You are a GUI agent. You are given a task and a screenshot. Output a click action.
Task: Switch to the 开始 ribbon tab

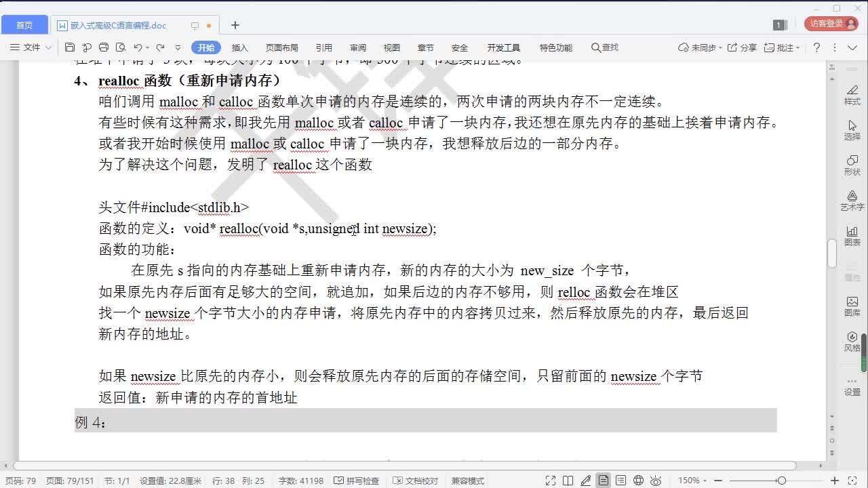click(206, 47)
